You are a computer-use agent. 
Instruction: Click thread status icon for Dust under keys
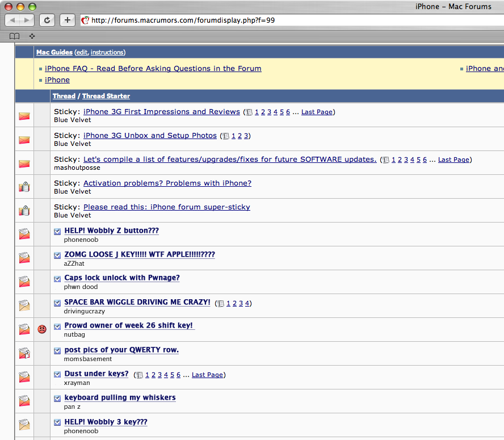tap(24, 377)
